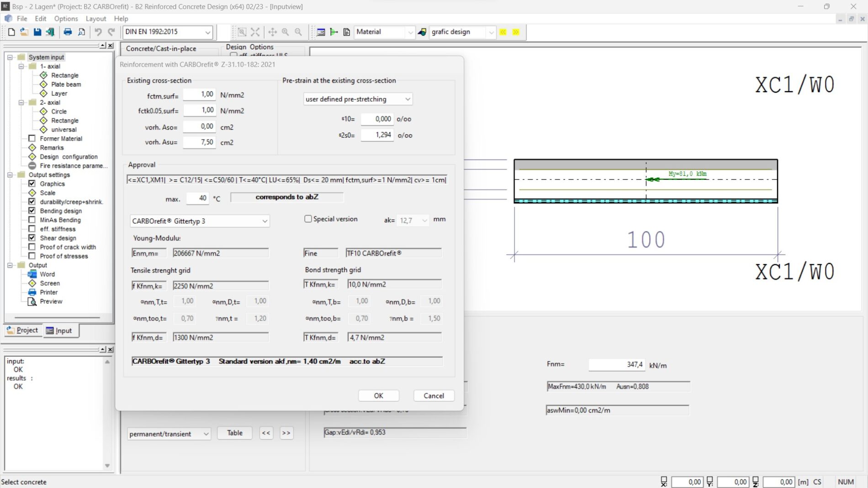
Task: Switch to the Project tab
Action: pos(23,330)
